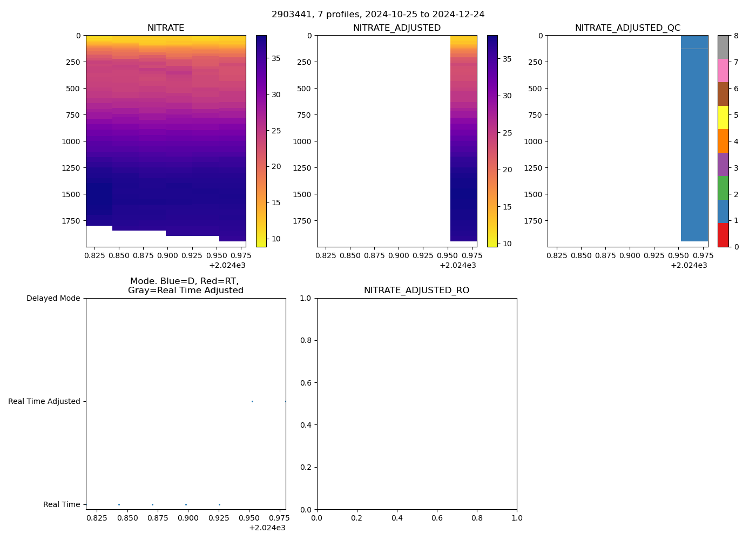Click the NITRATE_ADJUSTED_RO plot title

pos(416,291)
